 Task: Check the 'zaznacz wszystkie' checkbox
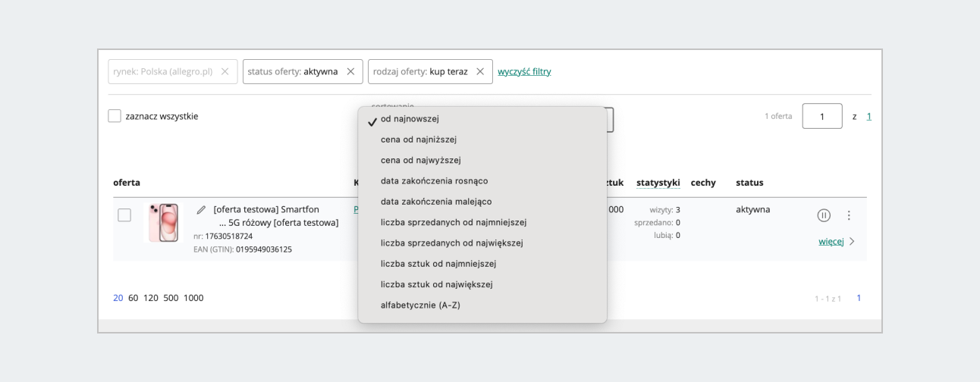115,116
